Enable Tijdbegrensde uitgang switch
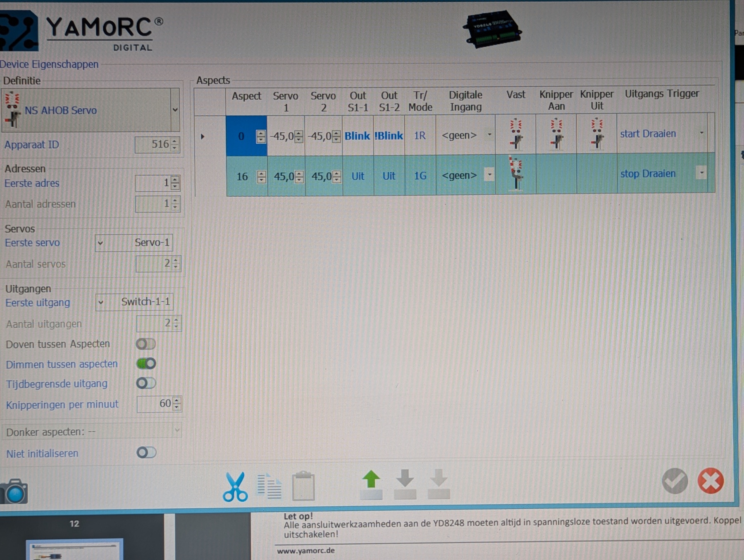 click(146, 383)
